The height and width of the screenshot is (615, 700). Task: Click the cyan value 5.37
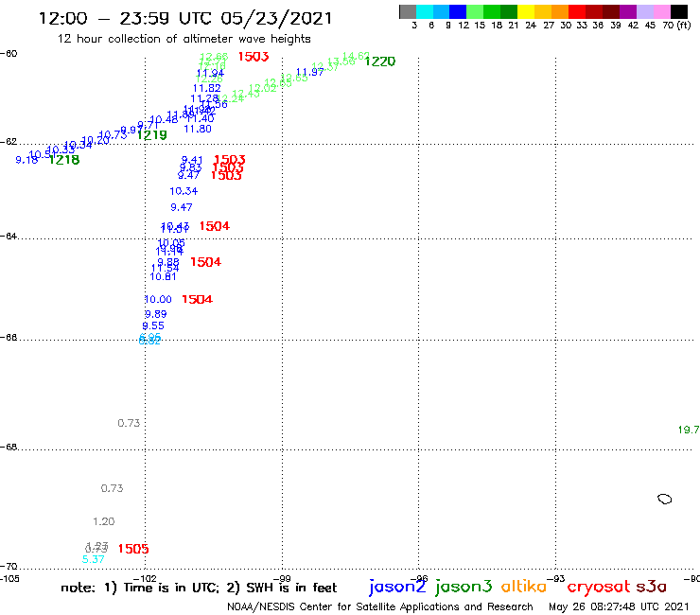click(94, 559)
